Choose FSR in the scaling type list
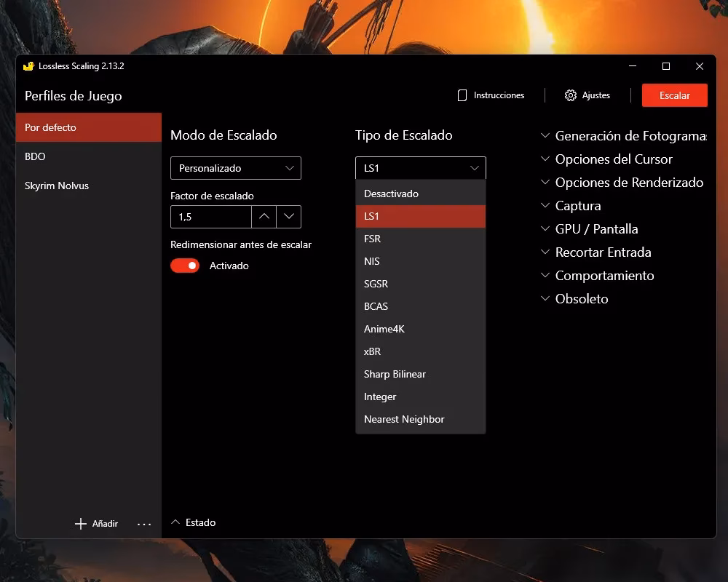 (x=421, y=239)
